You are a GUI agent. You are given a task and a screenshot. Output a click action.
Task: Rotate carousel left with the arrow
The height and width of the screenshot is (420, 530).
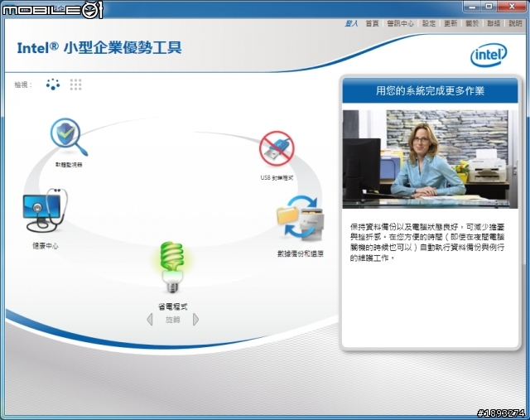click(150, 320)
